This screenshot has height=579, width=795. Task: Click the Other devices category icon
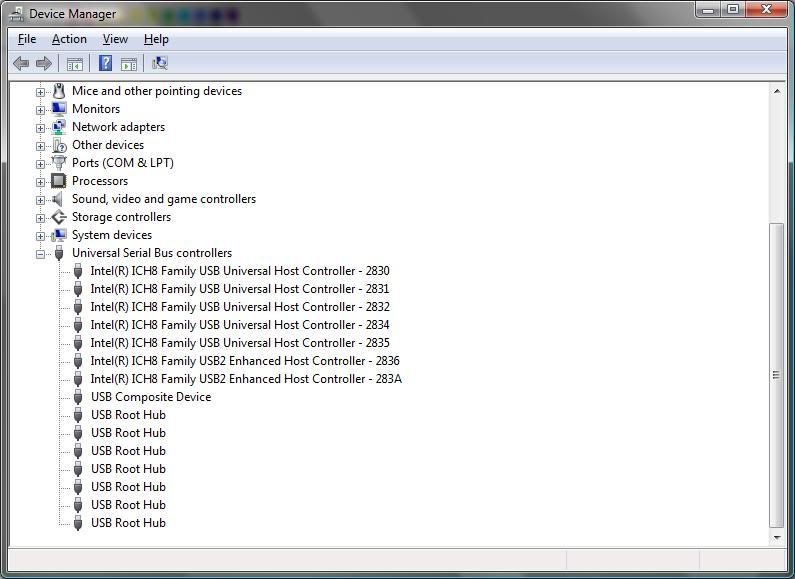click(x=59, y=145)
